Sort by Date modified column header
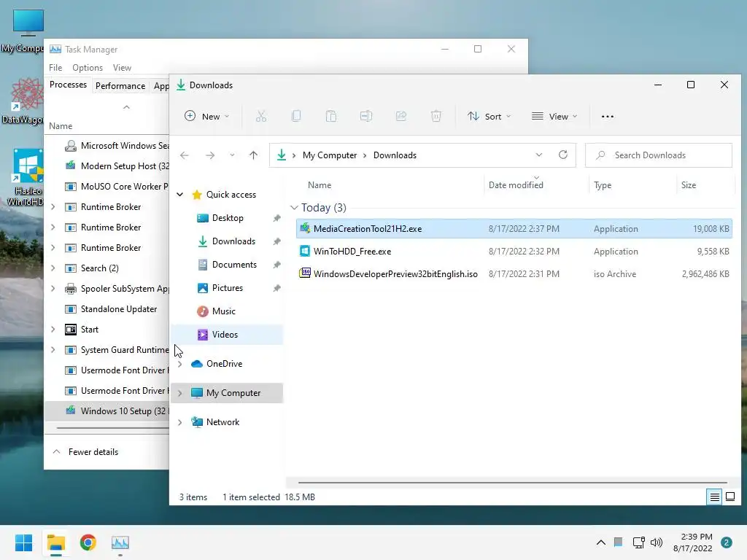The height and width of the screenshot is (560, 747). point(516,184)
